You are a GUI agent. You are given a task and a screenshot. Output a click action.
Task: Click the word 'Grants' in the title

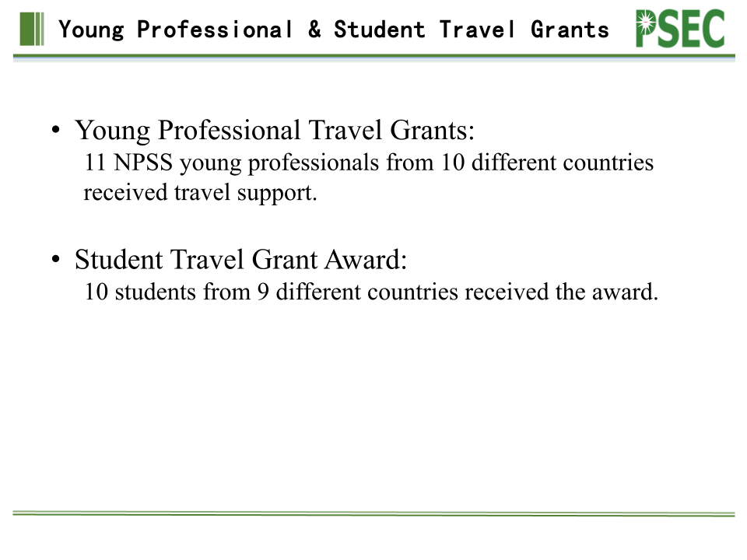(570, 30)
